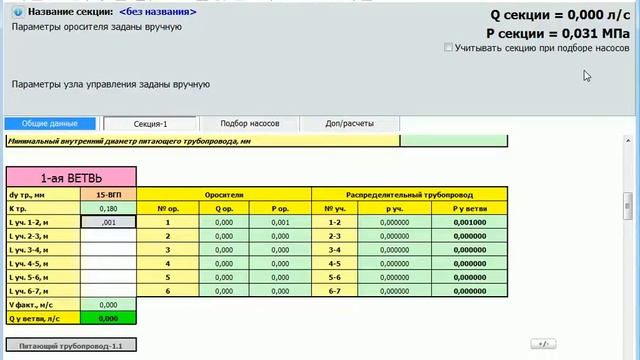This screenshot has height=360, width=640.
Task: Click the section number 6-7 cell
Action: [x=335, y=291]
